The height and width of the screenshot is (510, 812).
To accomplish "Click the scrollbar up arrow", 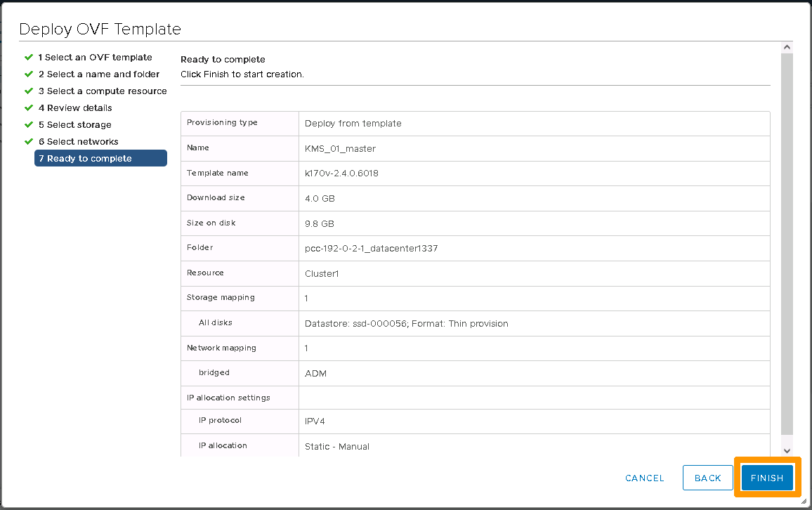I will point(787,47).
